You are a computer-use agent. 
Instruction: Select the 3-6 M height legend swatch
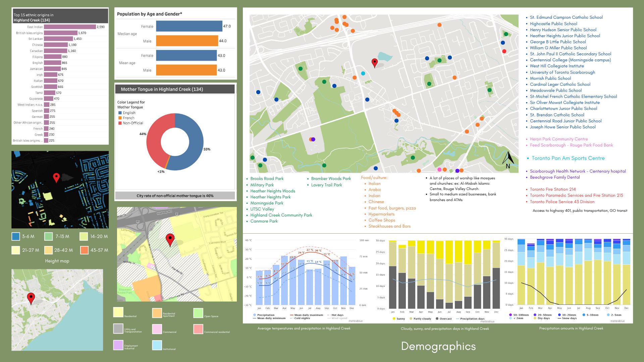point(15,237)
